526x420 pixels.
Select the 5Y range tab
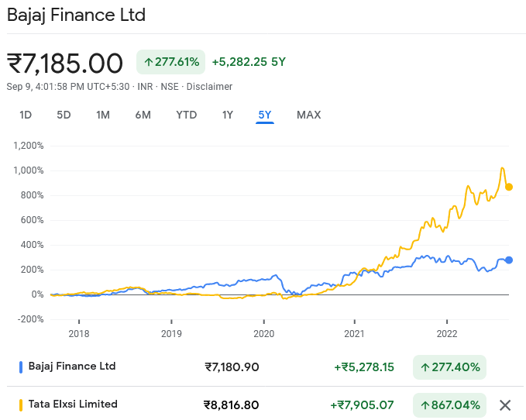pos(265,115)
